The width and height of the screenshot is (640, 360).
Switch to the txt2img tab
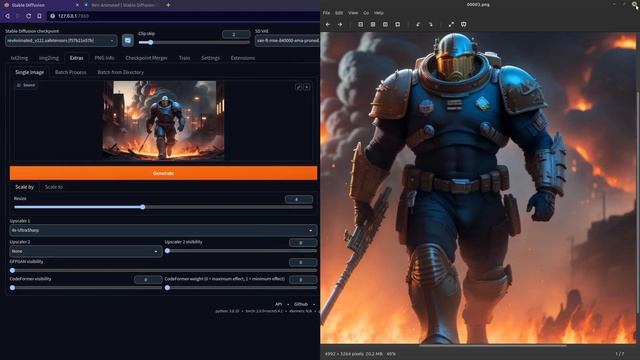19,58
